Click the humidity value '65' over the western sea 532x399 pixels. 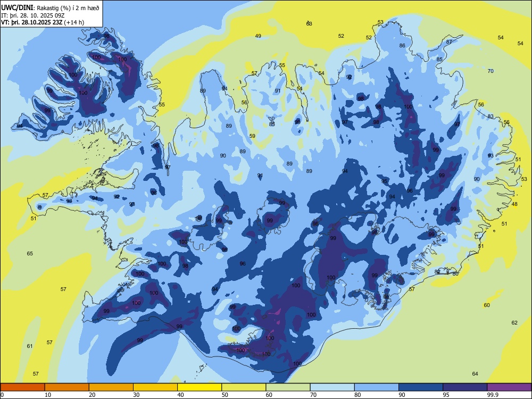click(30, 253)
